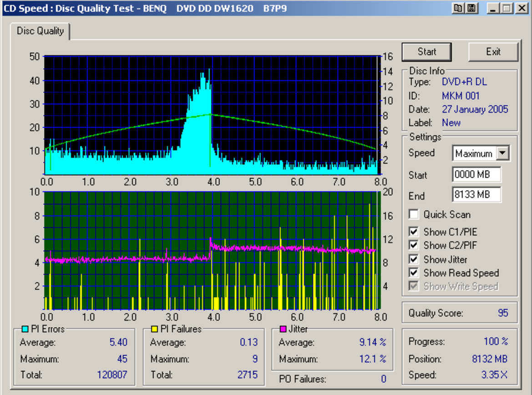Image resolution: width=532 pixels, height=395 pixels.
Task: Click PI Errors average 5.40
Action: point(118,342)
